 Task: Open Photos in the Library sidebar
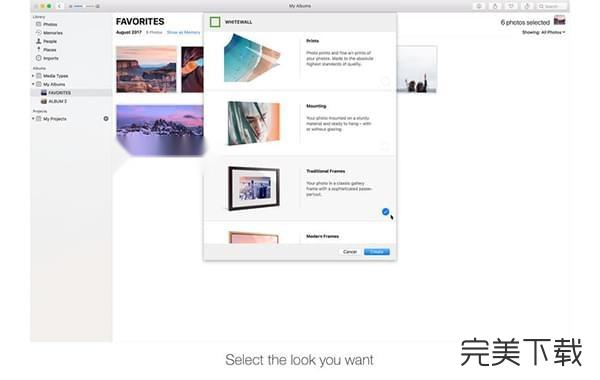point(50,24)
